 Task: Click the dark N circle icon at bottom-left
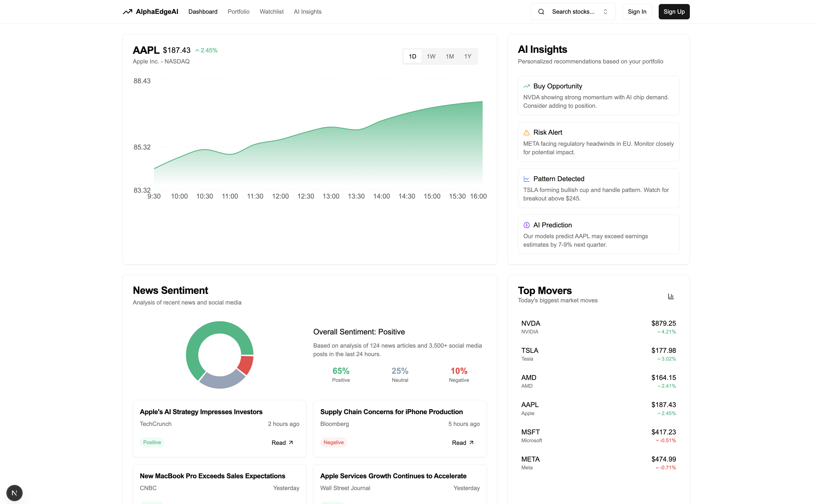pos(14,493)
